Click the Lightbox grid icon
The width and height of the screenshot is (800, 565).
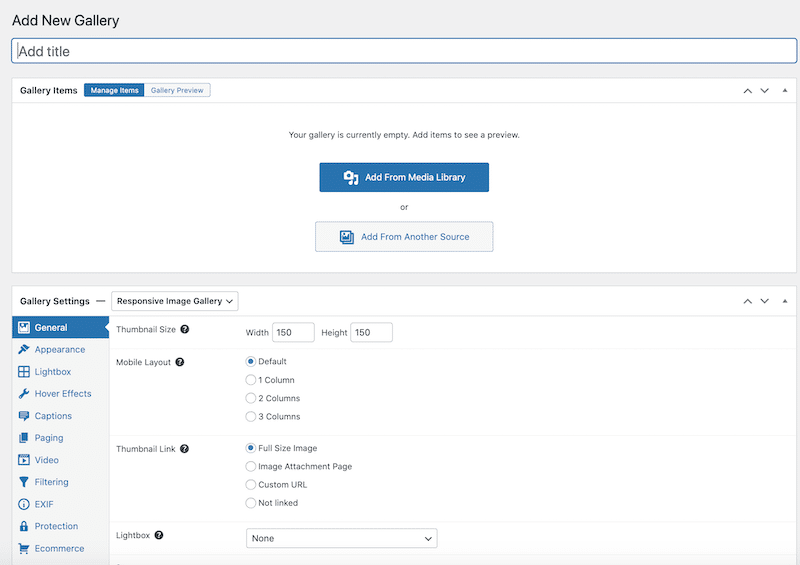[24, 372]
